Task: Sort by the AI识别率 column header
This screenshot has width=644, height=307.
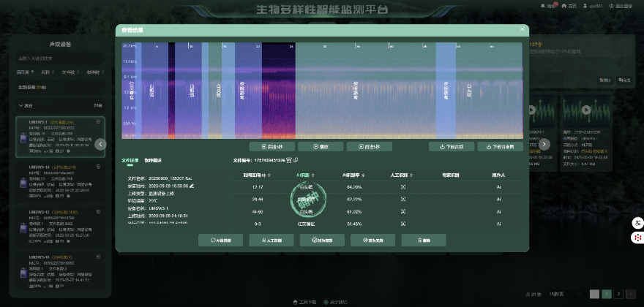Action: (x=353, y=175)
